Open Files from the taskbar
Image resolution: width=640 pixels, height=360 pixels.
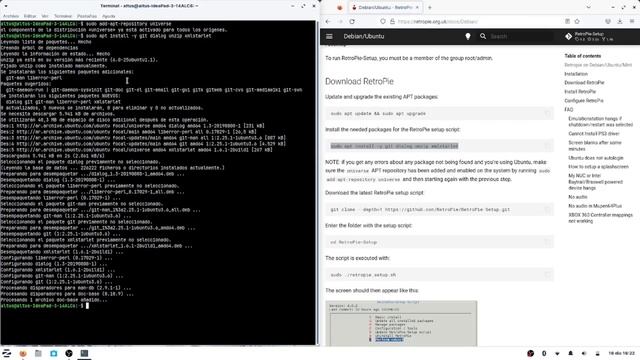point(38,353)
